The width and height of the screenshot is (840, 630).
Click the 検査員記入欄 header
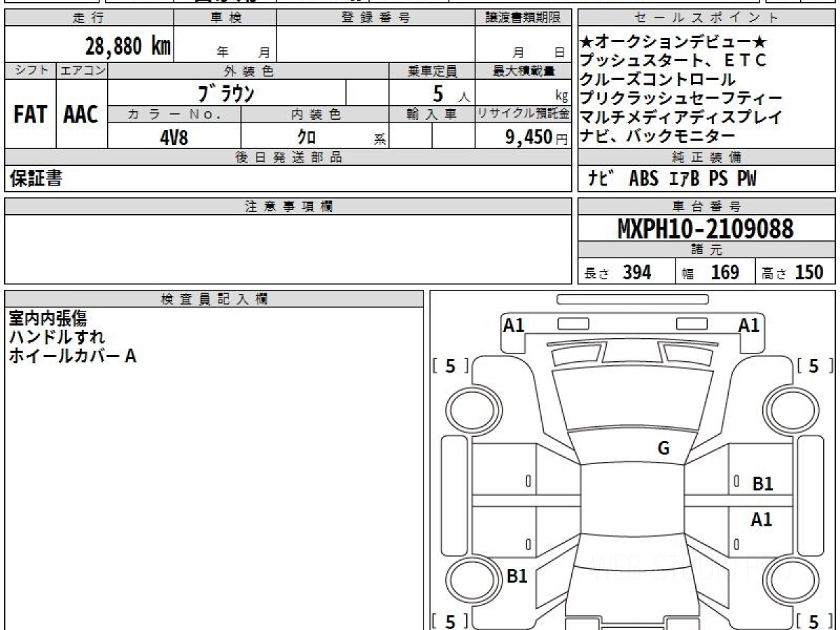point(214,298)
